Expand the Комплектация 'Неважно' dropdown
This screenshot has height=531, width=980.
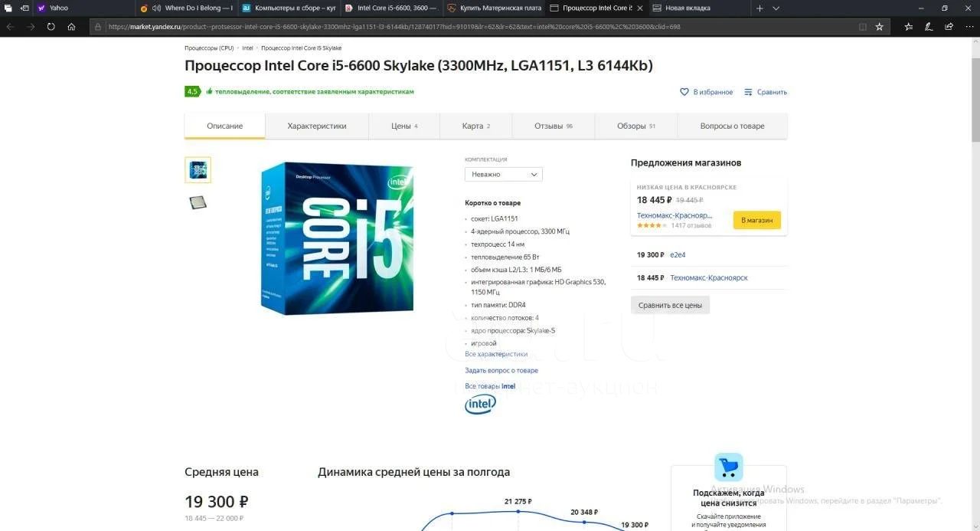click(504, 174)
